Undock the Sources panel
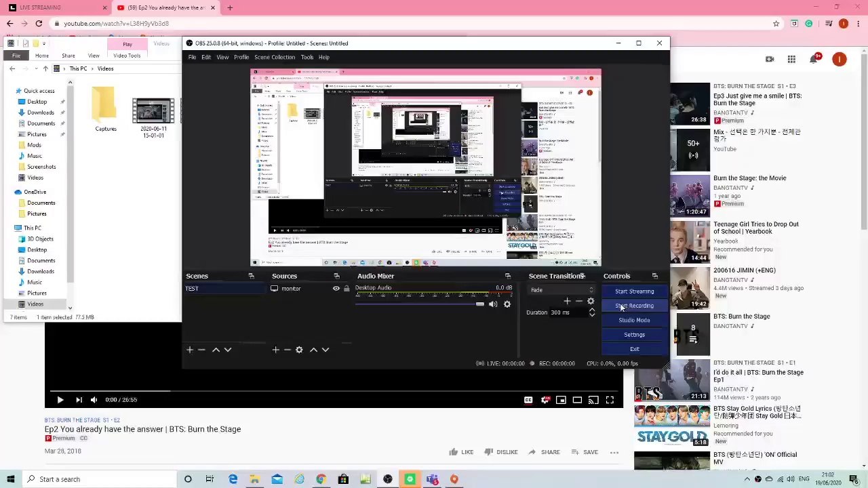 click(336, 276)
